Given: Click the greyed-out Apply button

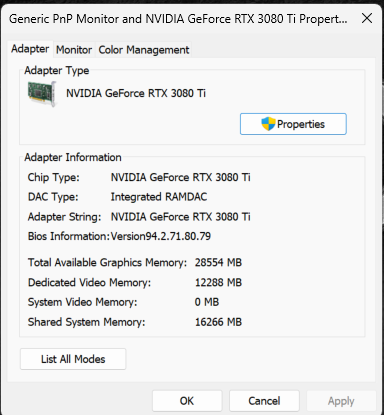Looking at the screenshot, I should (341, 401).
